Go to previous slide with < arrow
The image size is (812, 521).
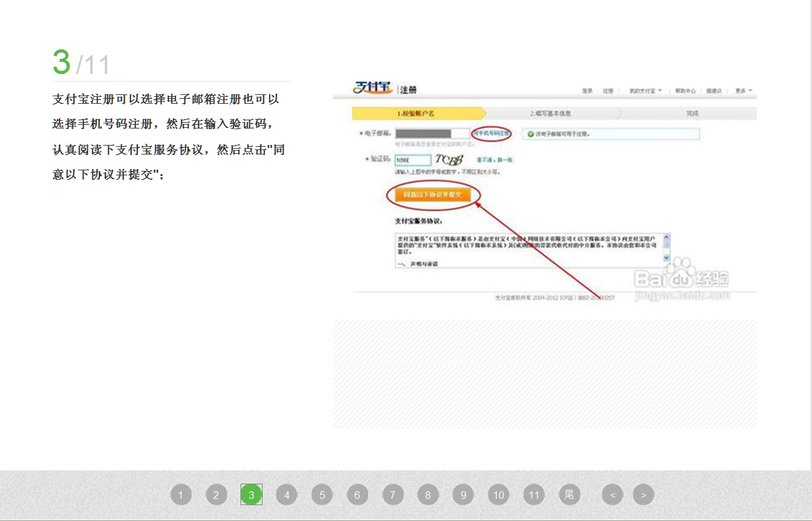coord(613,494)
